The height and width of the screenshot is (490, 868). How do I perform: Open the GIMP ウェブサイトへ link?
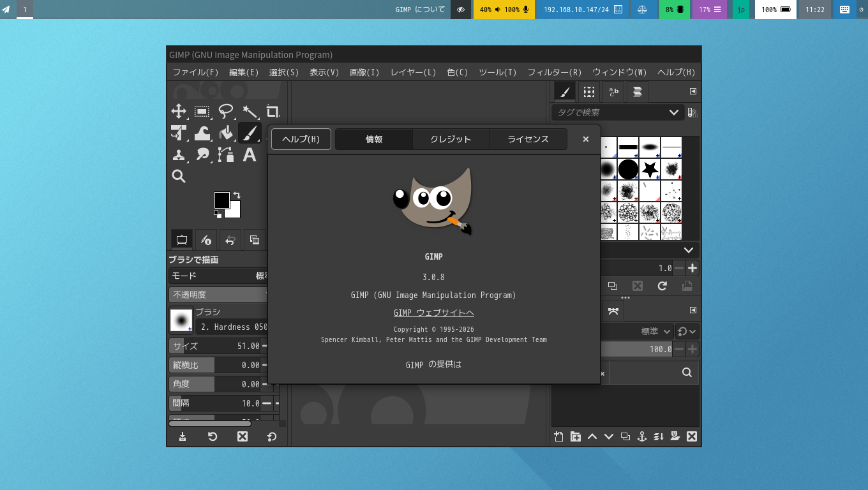tap(433, 313)
